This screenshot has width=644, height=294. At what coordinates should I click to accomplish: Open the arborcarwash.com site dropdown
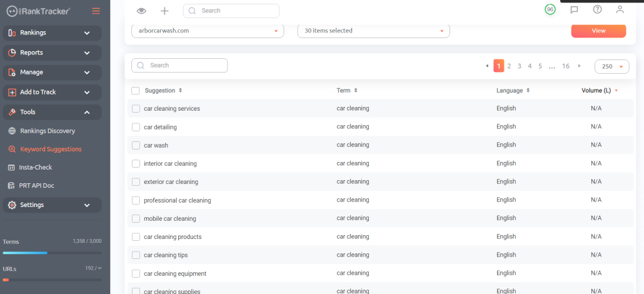[x=208, y=31]
